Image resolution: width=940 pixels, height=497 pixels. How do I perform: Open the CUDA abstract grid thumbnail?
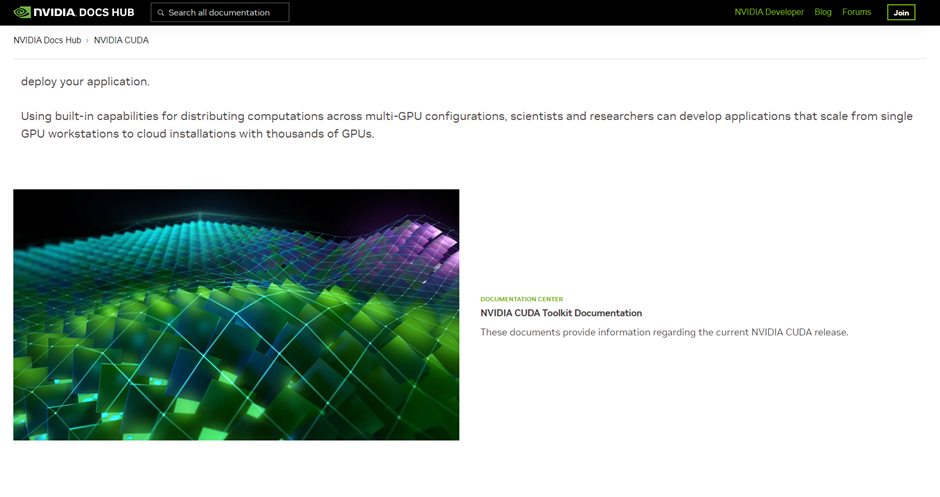pos(236,315)
